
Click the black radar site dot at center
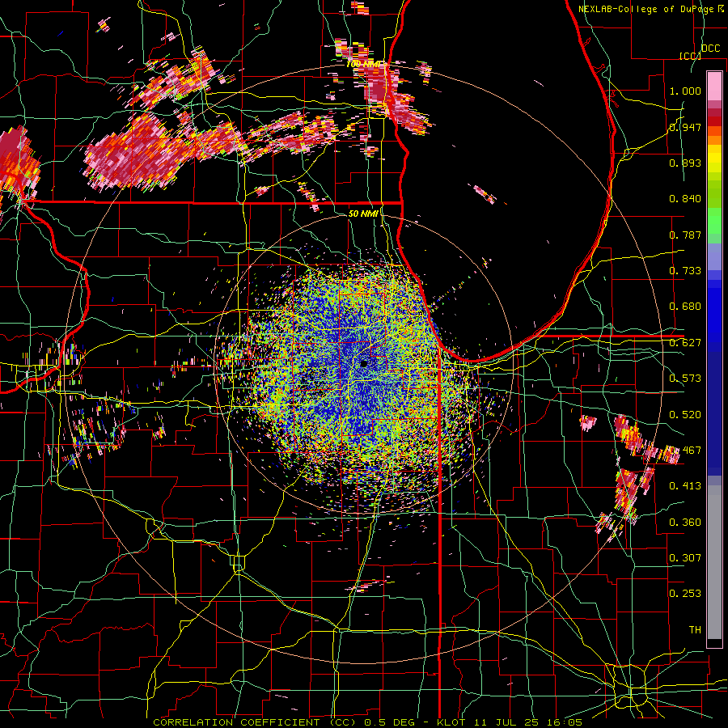pos(363,363)
